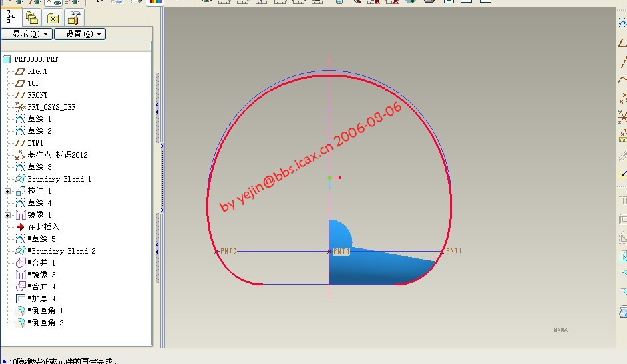Select the Analysis feature tool with ruler
Viewport: 627px width, 364px height.
[622, 136]
